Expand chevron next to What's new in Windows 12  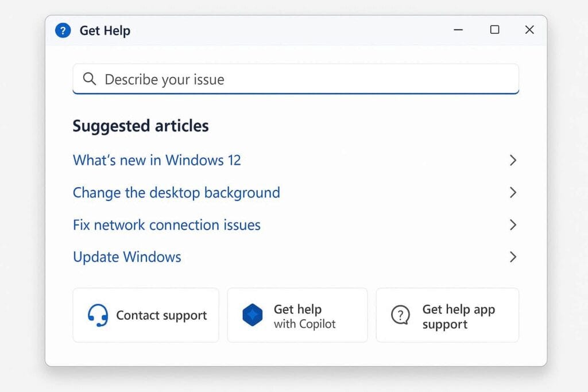[x=513, y=160]
